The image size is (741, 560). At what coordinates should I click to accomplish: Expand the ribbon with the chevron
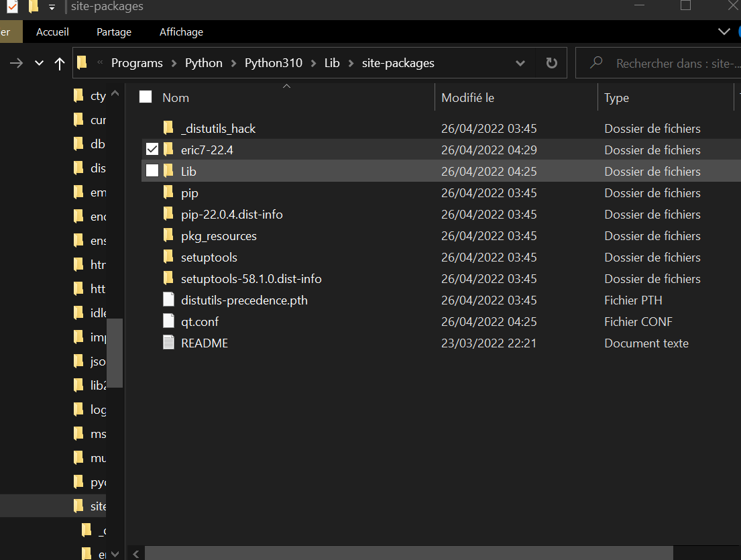pyautogui.click(x=724, y=32)
